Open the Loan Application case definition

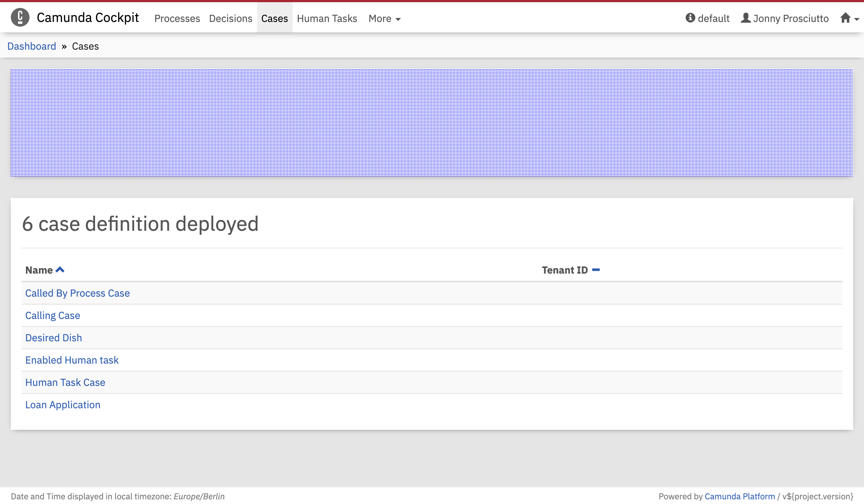click(63, 405)
